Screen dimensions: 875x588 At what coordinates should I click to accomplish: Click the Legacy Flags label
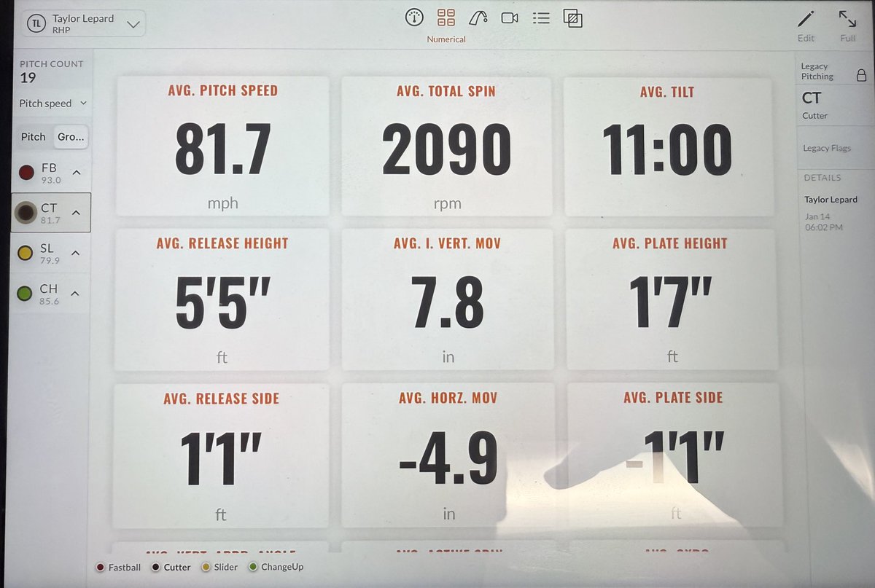point(826,149)
